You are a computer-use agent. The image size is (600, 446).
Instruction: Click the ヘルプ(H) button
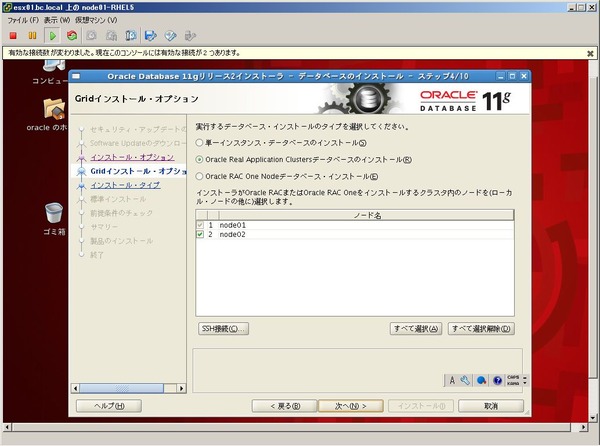tap(109, 406)
